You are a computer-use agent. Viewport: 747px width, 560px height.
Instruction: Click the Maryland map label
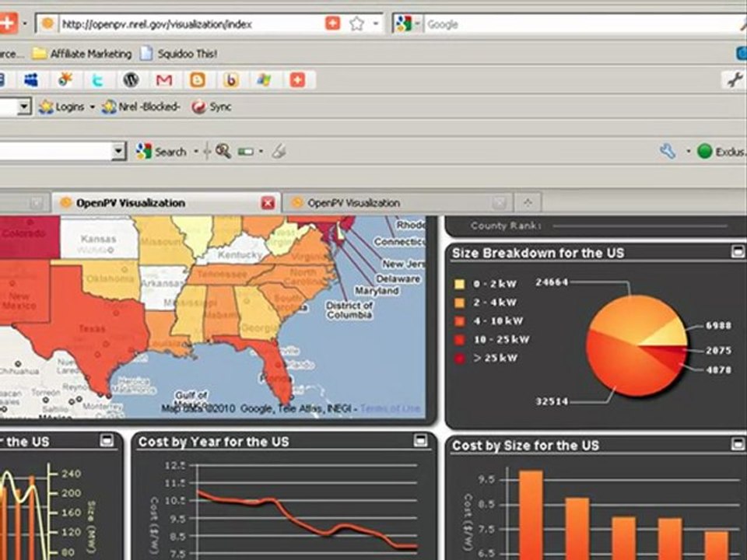(376, 290)
